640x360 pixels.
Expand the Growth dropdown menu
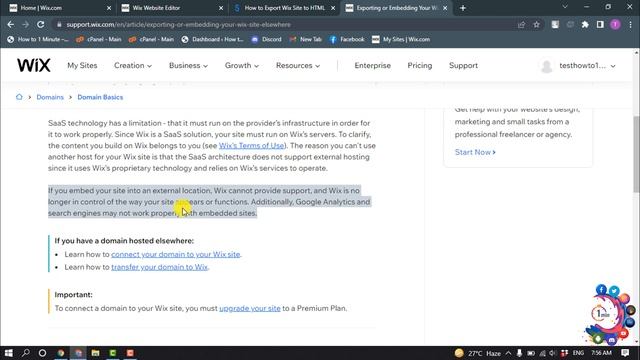[242, 66]
